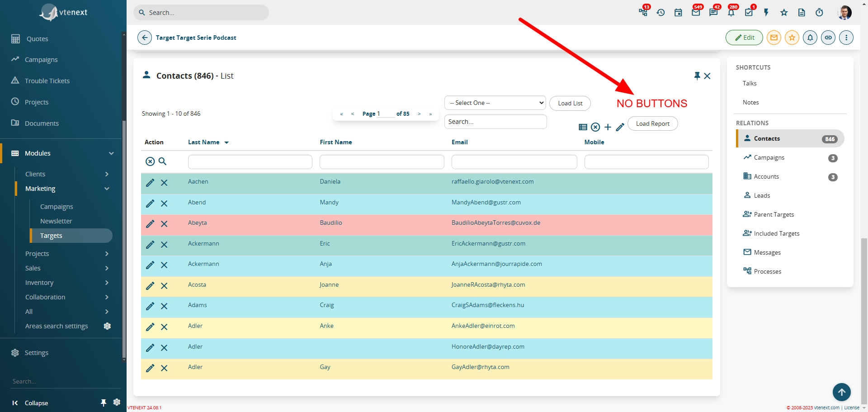Open the recent history clock icon
Screen dimensions: 868x412
[x=660, y=13]
